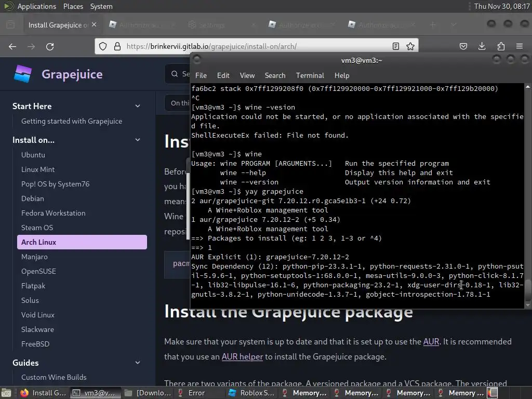The width and height of the screenshot is (532, 399).
Task: Open the Debian install guide
Action: pos(33,198)
